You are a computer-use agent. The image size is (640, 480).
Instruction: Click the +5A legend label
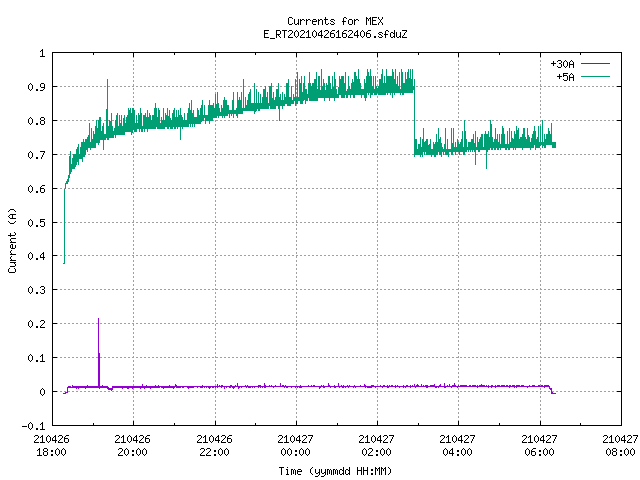tap(565, 77)
